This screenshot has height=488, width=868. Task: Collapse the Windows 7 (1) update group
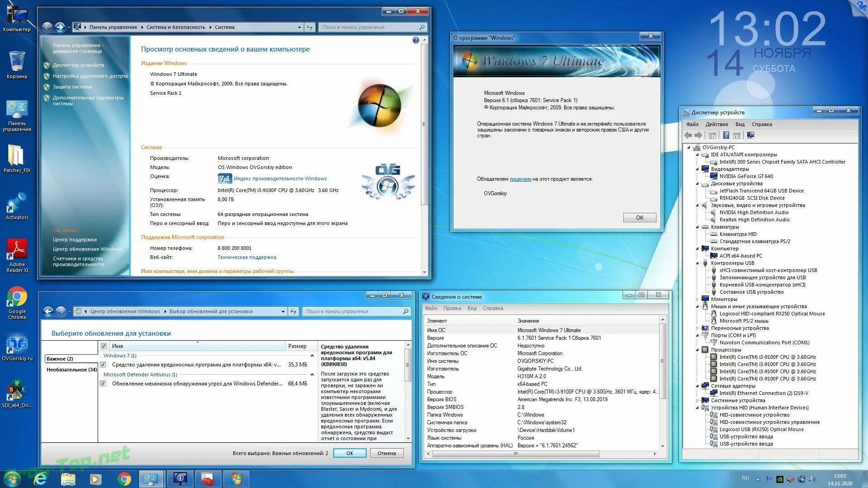pos(312,356)
